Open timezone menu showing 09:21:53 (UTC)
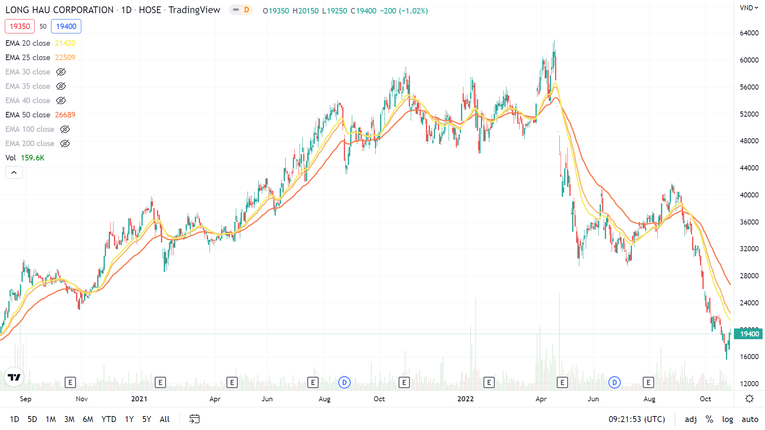The height and width of the screenshot is (430, 765). point(636,419)
